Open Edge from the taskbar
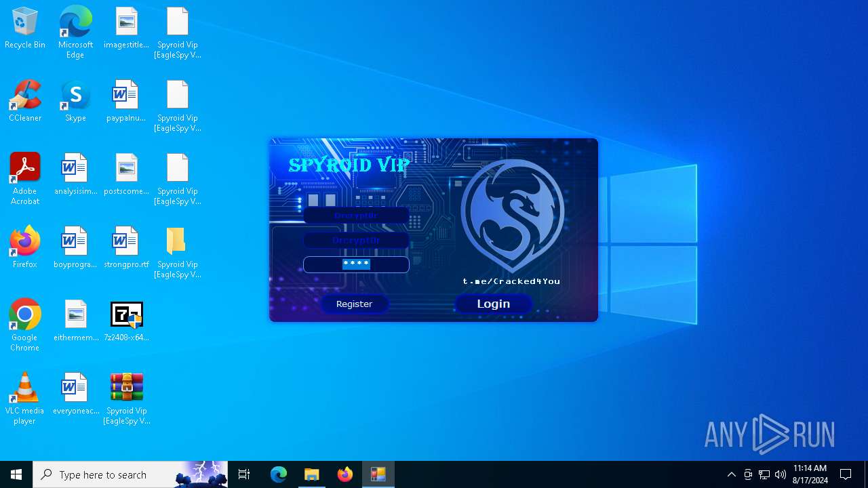Image resolution: width=868 pixels, height=488 pixels. coord(279,474)
